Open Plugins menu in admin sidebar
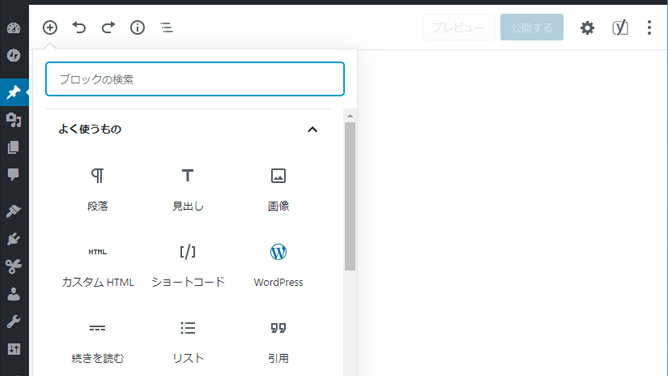The image size is (668, 376). (x=14, y=238)
